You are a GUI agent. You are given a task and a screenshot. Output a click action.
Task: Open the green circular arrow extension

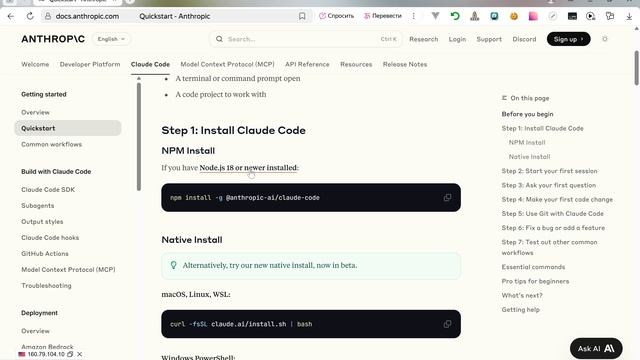pos(455,16)
